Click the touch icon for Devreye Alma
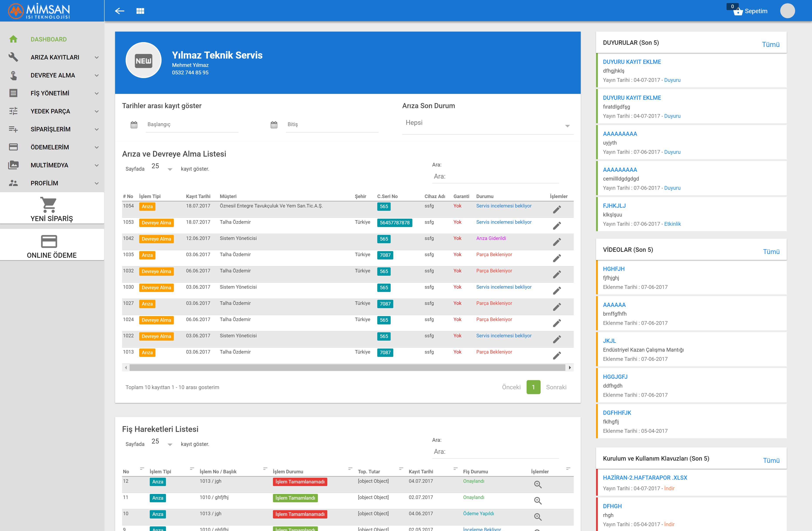 [13, 75]
